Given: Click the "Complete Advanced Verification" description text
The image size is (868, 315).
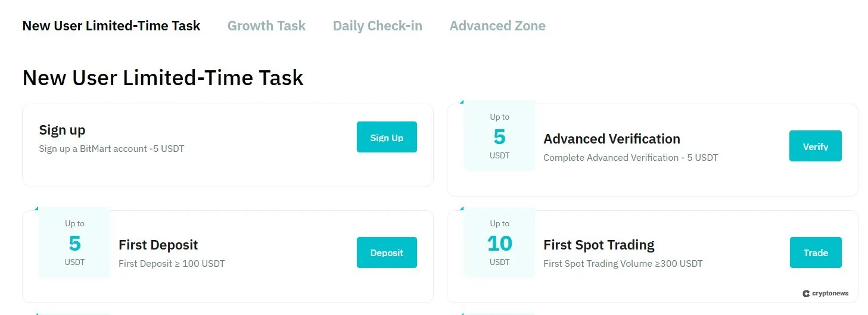Looking at the screenshot, I should [x=630, y=158].
